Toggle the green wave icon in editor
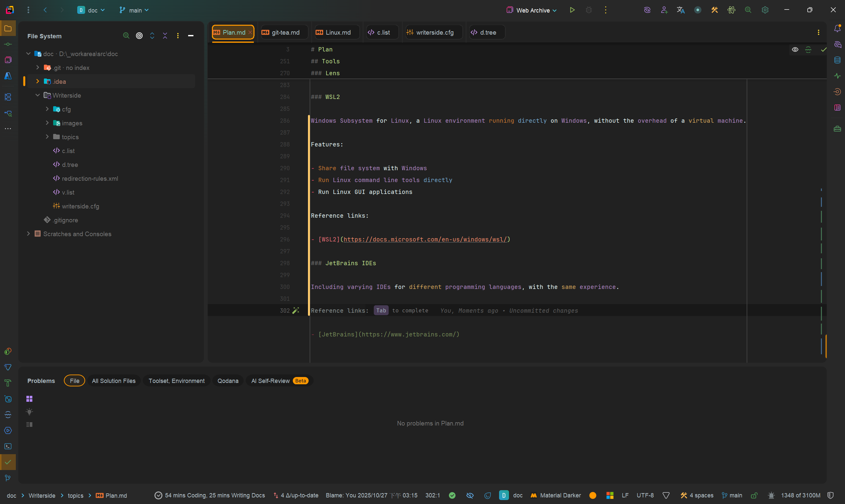Image resolution: width=845 pixels, height=504 pixels. [808, 49]
